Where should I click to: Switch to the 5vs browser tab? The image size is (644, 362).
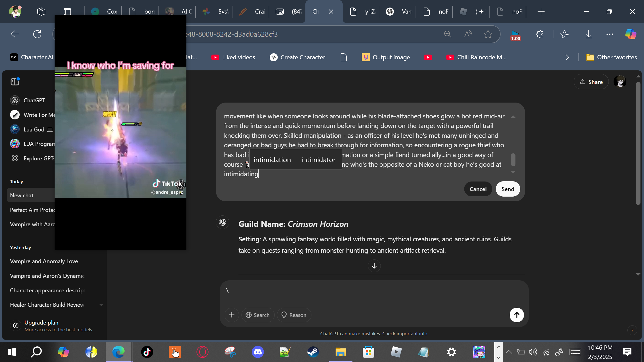click(214, 12)
